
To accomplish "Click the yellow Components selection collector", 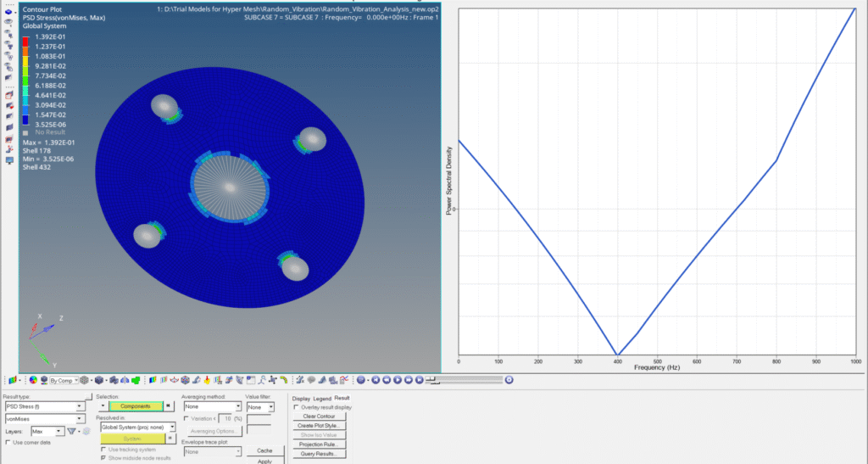I will pos(136,407).
